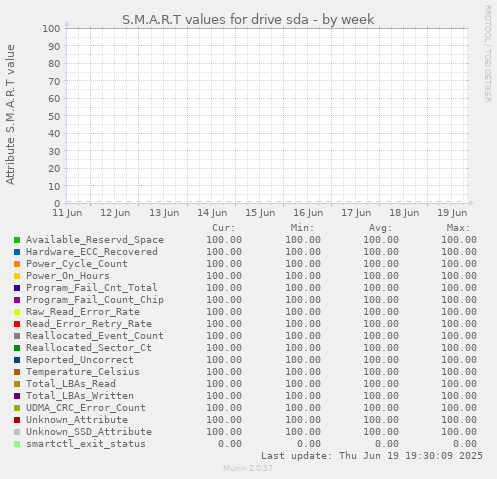Click the '17 Jun' date on x-axis
Image resolution: width=497 pixels, height=479 pixels.
pyautogui.click(x=356, y=213)
